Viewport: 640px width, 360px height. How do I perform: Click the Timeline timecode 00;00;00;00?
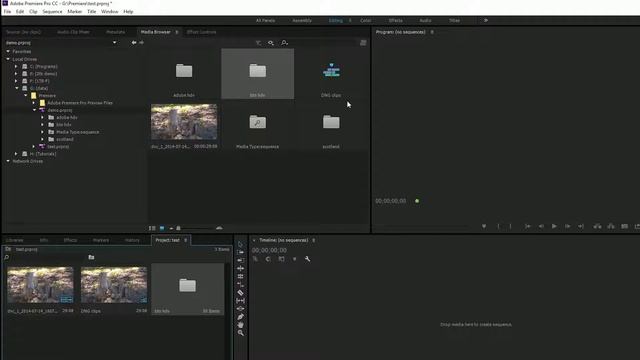[x=269, y=250]
